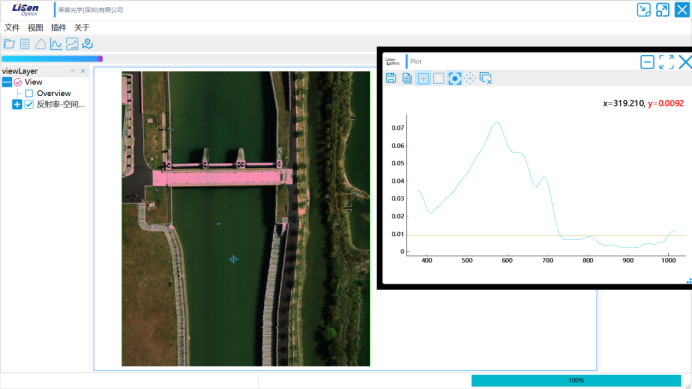692x389 pixels.
Task: Toggle the View round check indicator
Action: [18, 82]
